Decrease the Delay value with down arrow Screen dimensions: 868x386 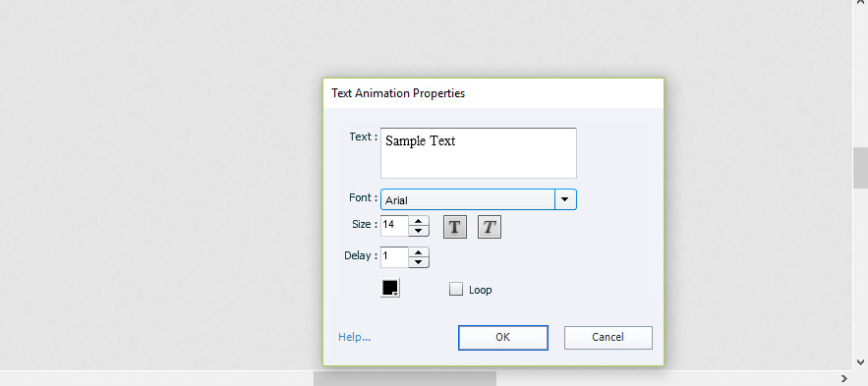pyautogui.click(x=419, y=262)
